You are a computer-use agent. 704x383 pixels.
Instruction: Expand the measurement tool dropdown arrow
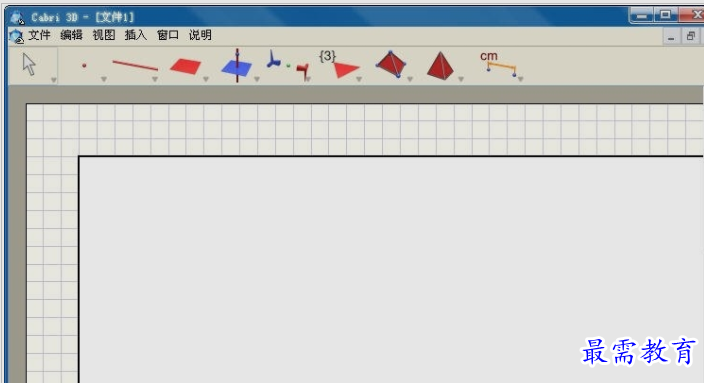click(521, 79)
